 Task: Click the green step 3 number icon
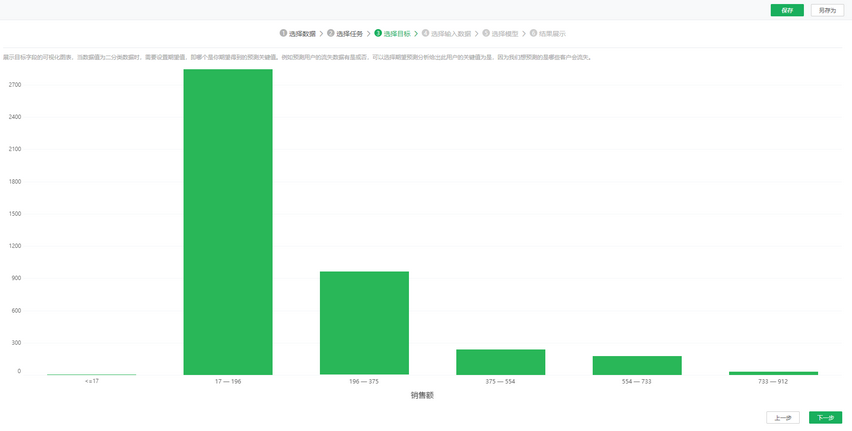[x=378, y=33]
